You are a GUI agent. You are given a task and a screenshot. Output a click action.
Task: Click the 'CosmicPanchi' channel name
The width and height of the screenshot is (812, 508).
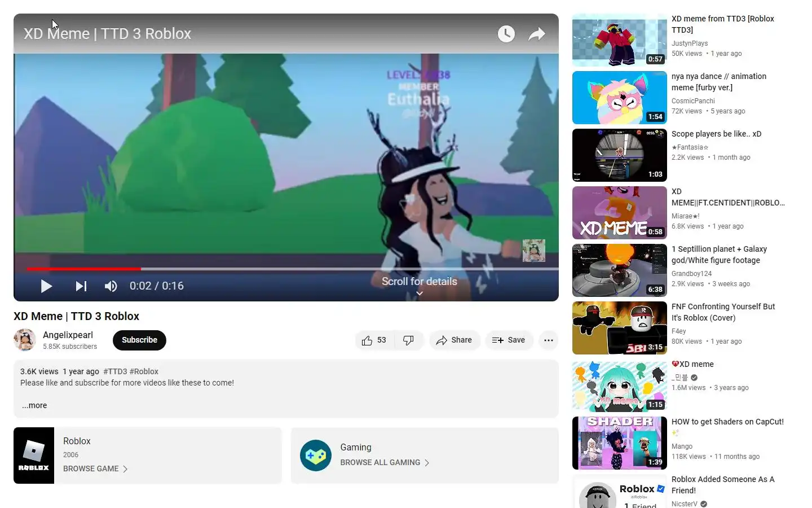click(693, 101)
